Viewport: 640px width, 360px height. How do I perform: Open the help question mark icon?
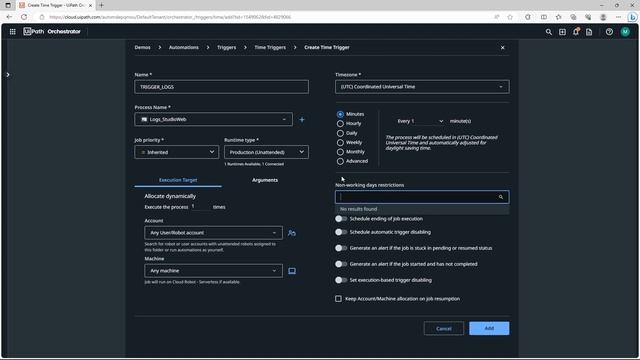pos(609,32)
